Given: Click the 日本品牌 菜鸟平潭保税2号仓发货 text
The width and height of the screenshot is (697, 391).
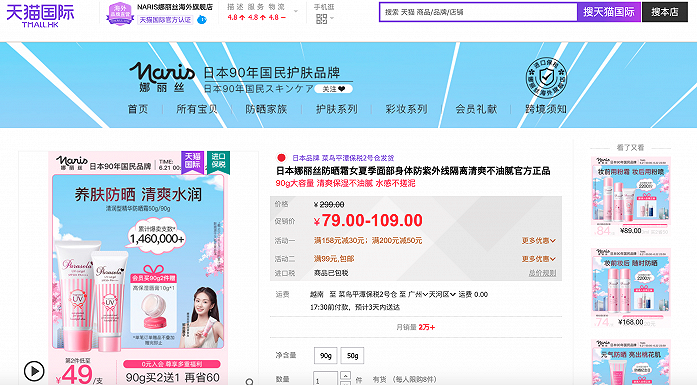Looking at the screenshot, I should [343, 158].
